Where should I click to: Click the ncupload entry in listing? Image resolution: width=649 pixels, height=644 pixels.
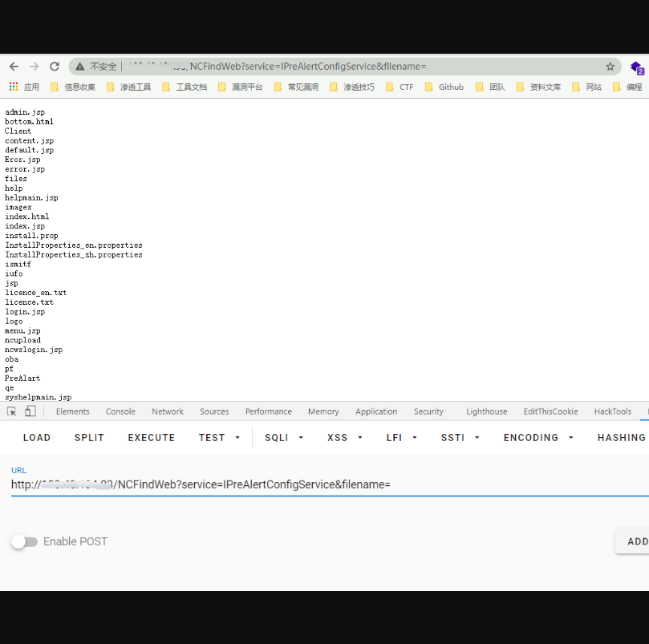[x=22, y=340]
